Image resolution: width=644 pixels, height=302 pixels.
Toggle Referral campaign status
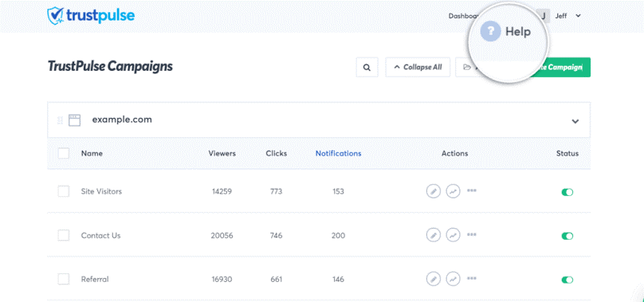point(567,280)
